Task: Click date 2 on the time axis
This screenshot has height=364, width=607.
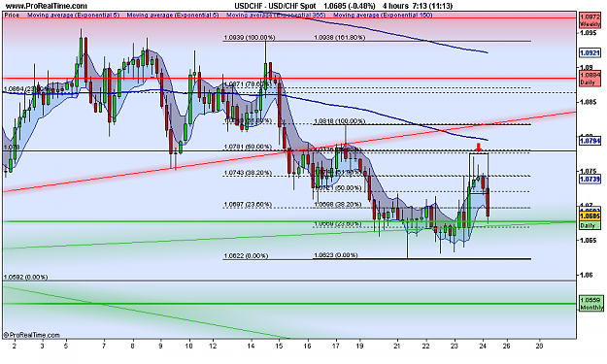Action: click(15, 346)
